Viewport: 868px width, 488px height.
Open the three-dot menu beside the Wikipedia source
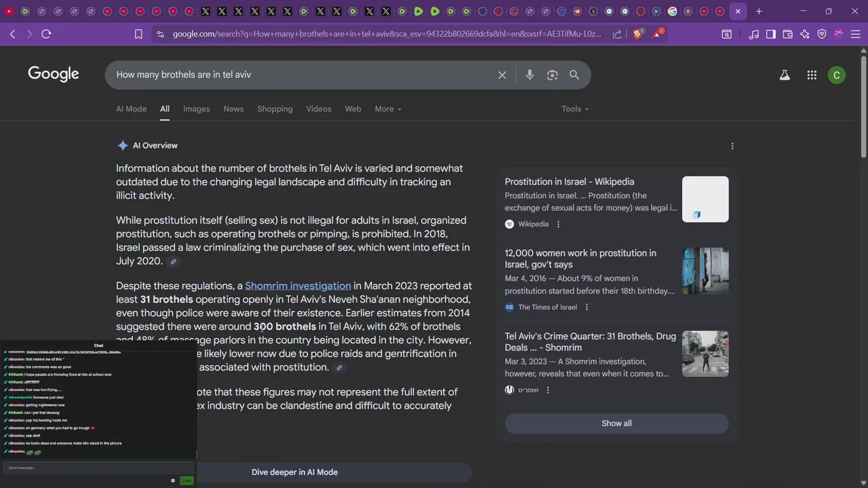click(558, 224)
